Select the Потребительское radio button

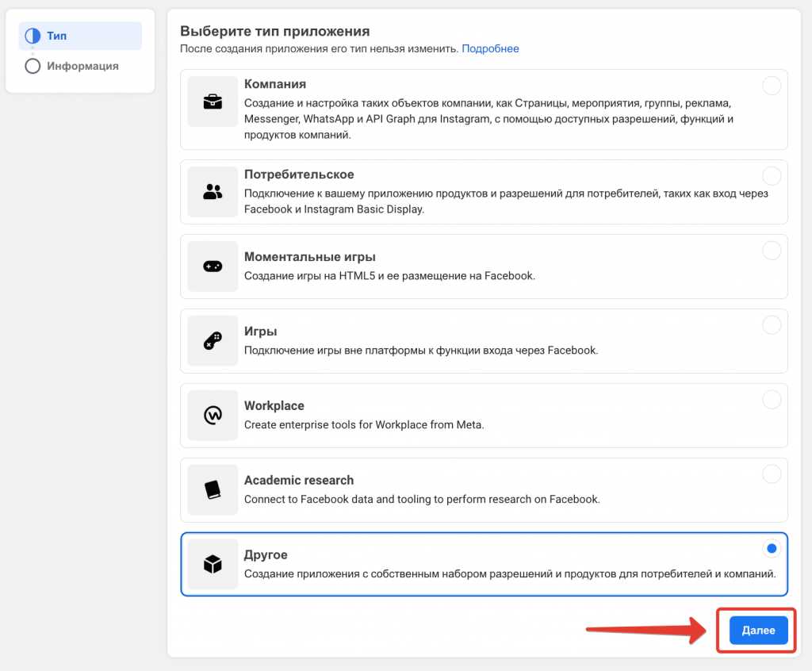click(x=772, y=176)
